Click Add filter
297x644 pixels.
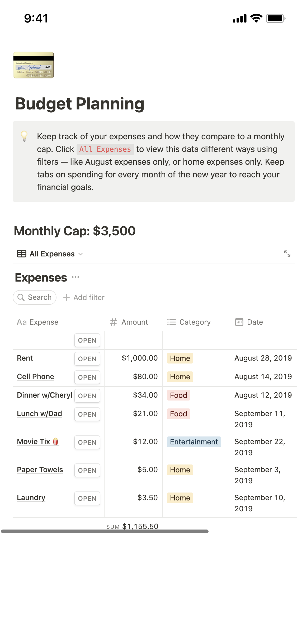point(84,297)
